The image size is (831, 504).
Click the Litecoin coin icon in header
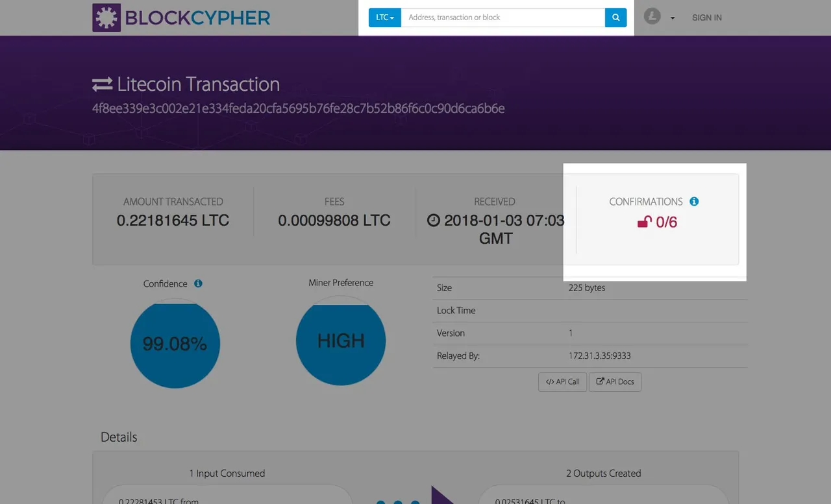click(652, 17)
